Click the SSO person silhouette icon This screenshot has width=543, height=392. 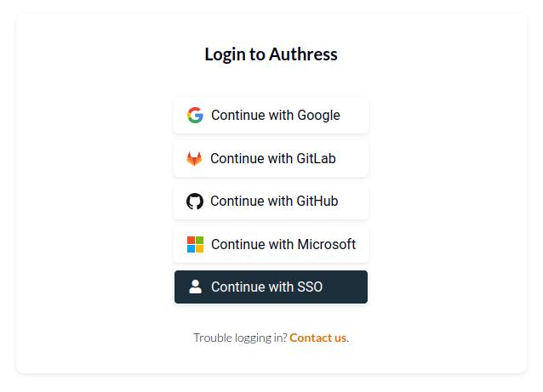(195, 287)
